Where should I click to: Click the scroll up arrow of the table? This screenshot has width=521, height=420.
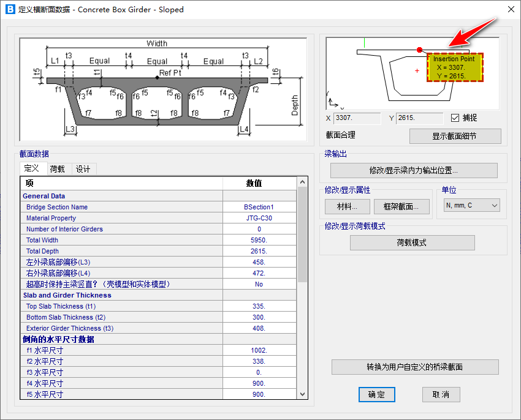click(302, 182)
